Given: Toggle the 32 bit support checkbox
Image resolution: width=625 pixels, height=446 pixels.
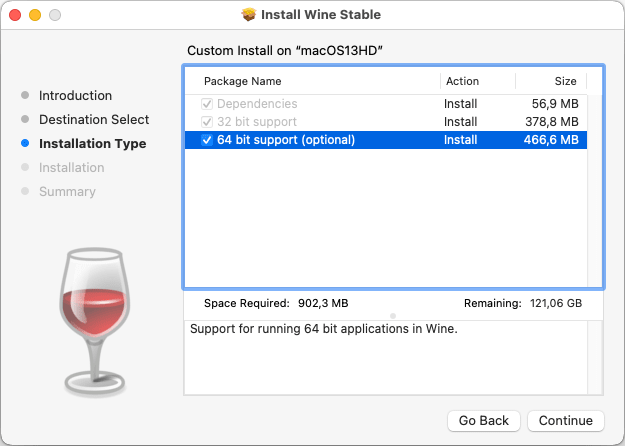Looking at the screenshot, I should 207,122.
